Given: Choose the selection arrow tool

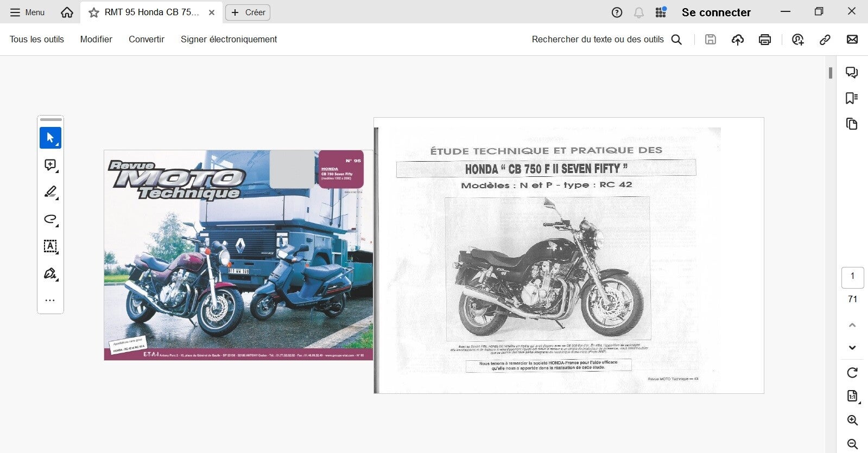Looking at the screenshot, I should click(x=50, y=138).
